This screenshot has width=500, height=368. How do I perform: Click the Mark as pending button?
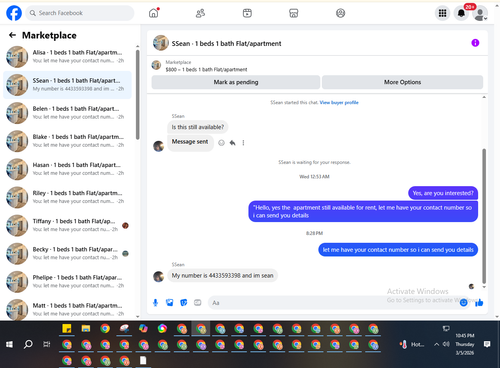coord(236,82)
